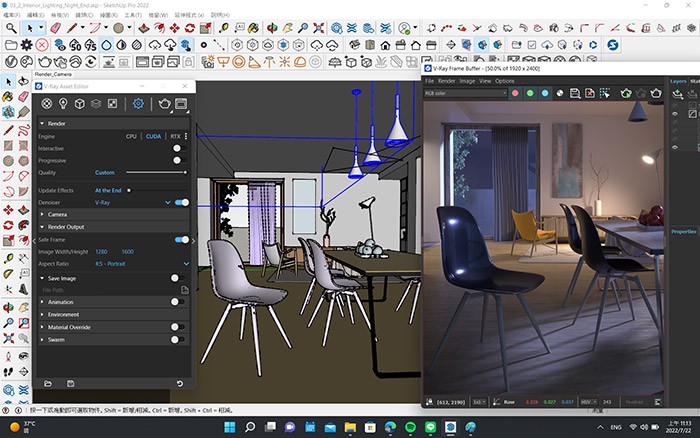Click the Settings gear icon in Asset Editor
The height and width of the screenshot is (438, 700).
[138, 103]
